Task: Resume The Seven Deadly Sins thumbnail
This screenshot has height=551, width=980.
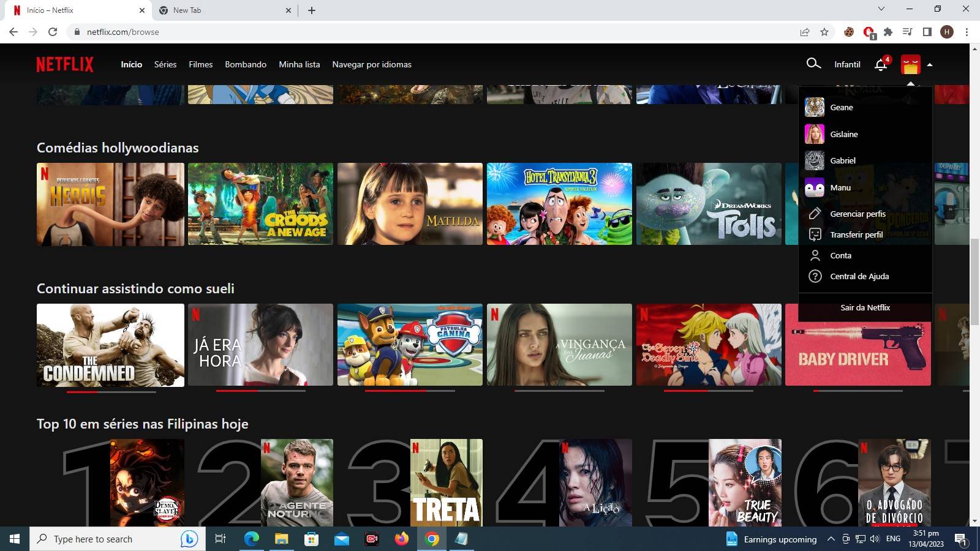Action: [709, 345]
